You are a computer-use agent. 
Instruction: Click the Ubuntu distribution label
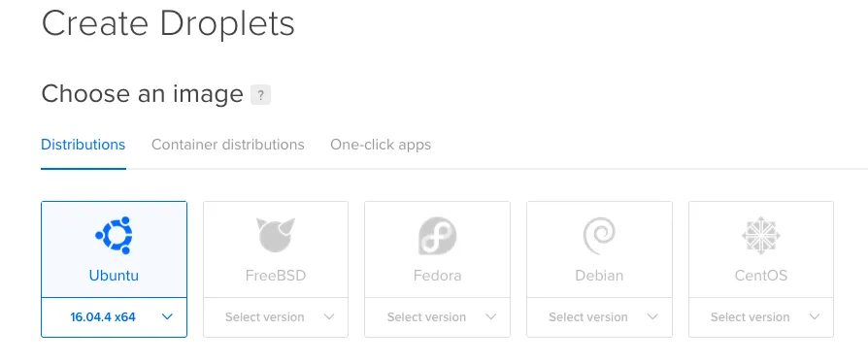[114, 276]
